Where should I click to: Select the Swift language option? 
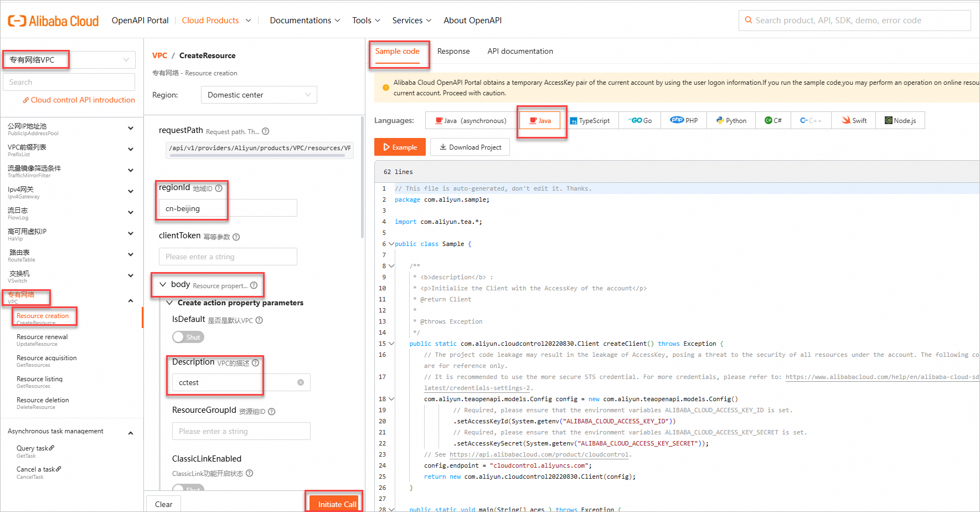(x=854, y=120)
